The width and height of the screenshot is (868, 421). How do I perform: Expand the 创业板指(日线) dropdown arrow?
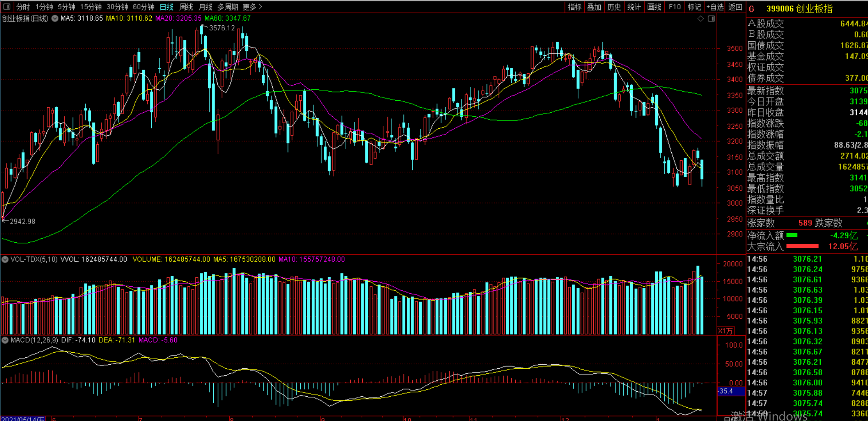pyautogui.click(x=55, y=19)
